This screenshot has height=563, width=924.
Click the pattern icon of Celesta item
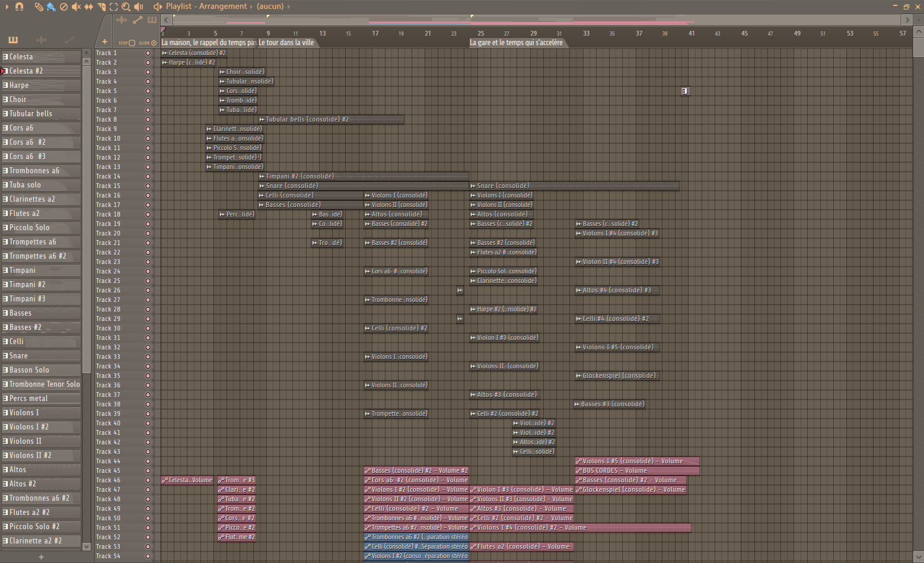pos(5,57)
